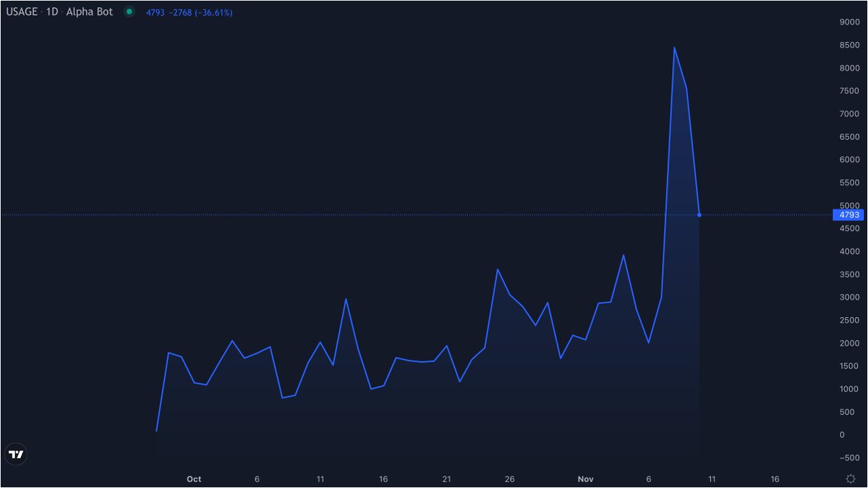The height and width of the screenshot is (488, 868).
Task: Click the 3500 price axis label
Action: pos(849,274)
